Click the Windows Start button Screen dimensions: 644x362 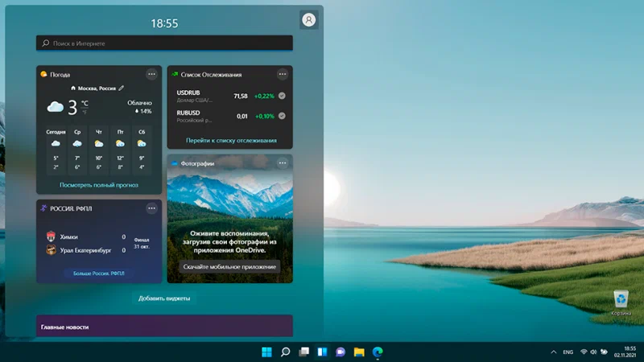(266, 352)
